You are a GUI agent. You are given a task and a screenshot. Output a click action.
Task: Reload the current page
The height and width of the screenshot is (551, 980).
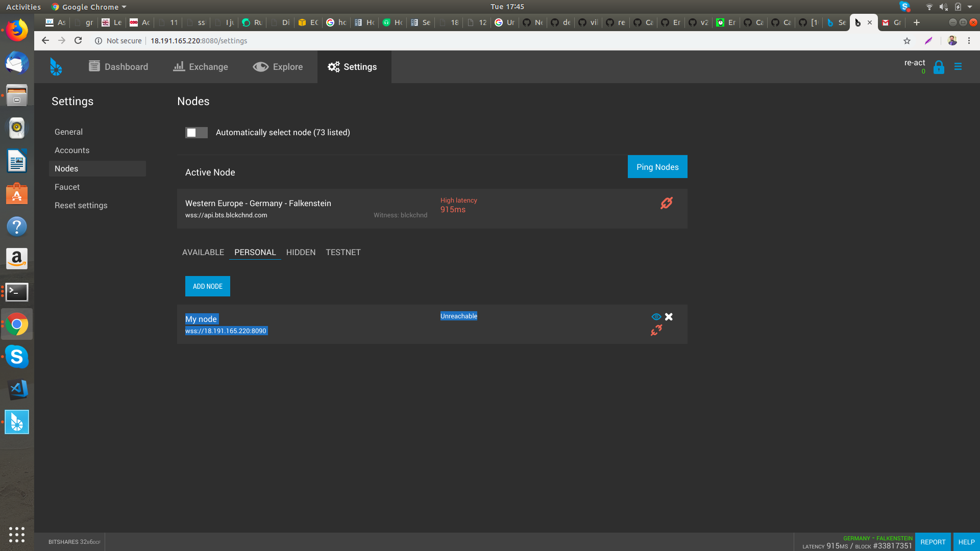click(78, 40)
